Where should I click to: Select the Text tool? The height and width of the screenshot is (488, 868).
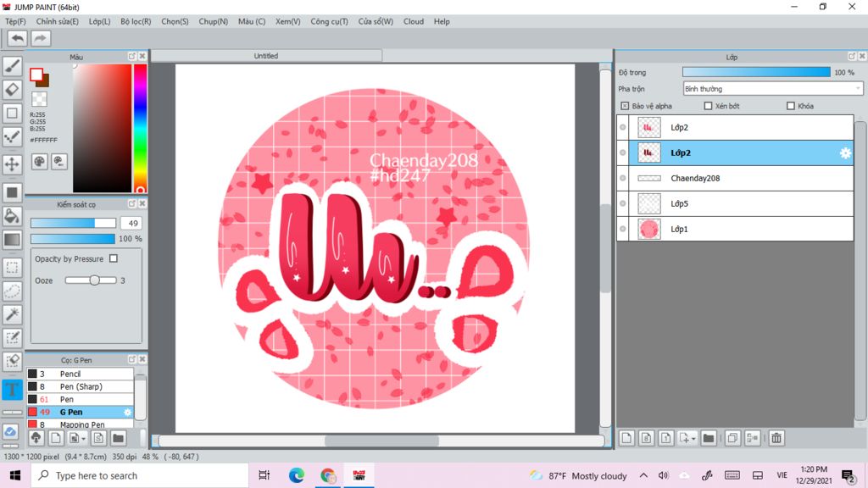coord(12,390)
